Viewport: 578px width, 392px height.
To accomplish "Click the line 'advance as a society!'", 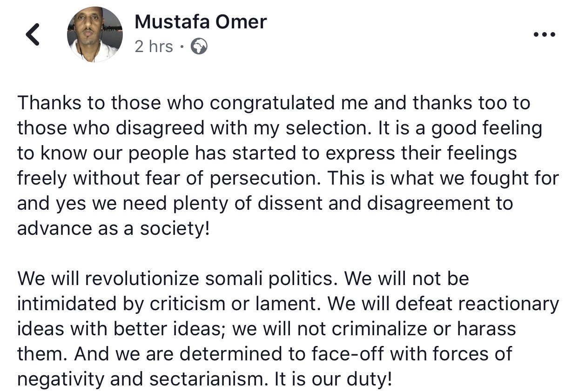I will click(114, 229).
